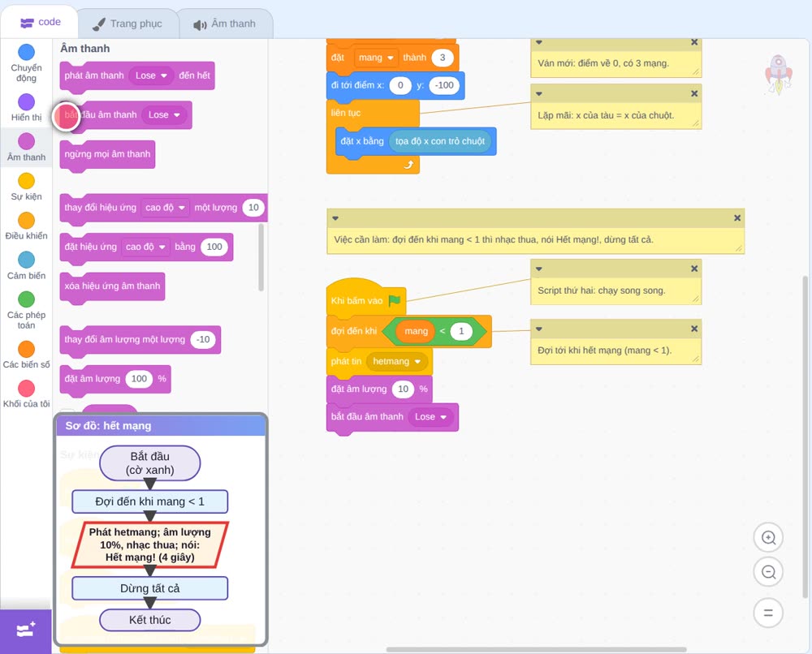Open the Điều khiển block category
Image resolution: width=812 pixels, height=654 pixels.
click(x=26, y=226)
